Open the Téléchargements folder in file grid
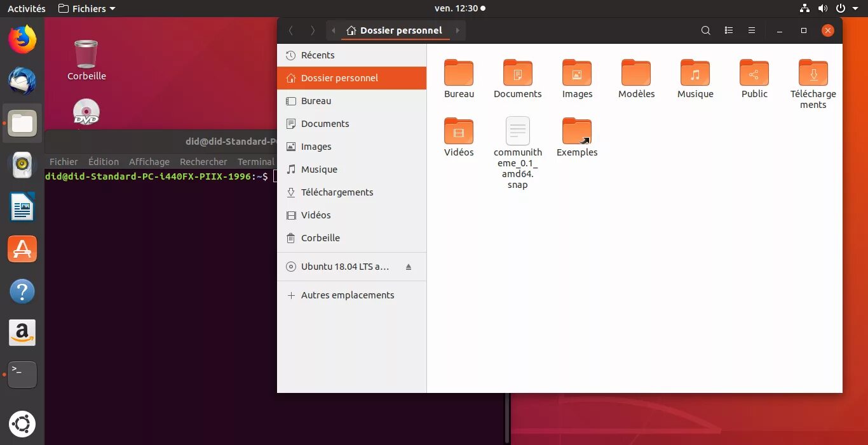This screenshot has height=445, width=868. pyautogui.click(x=813, y=73)
